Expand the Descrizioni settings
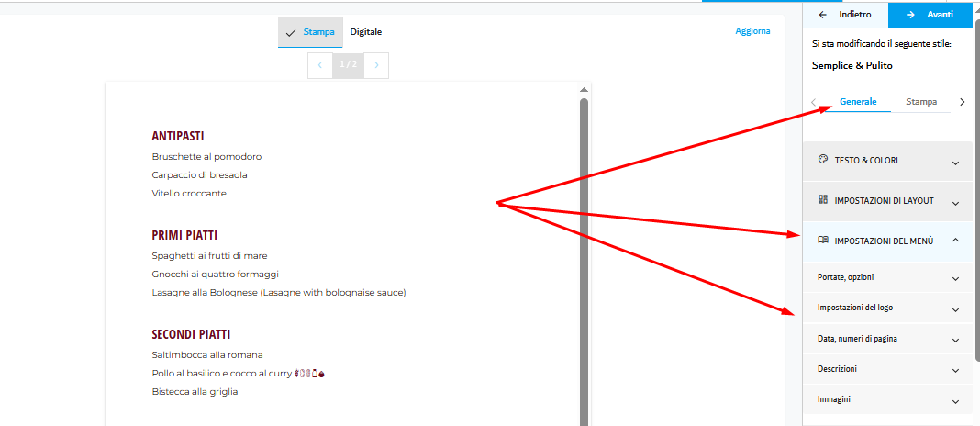980x426 pixels. (x=887, y=370)
